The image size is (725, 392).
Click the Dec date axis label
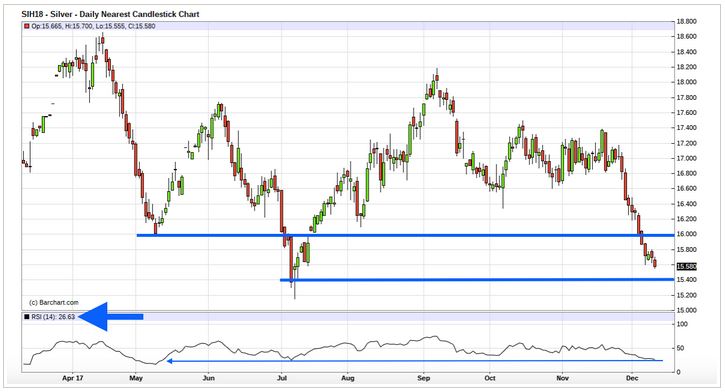pos(632,378)
